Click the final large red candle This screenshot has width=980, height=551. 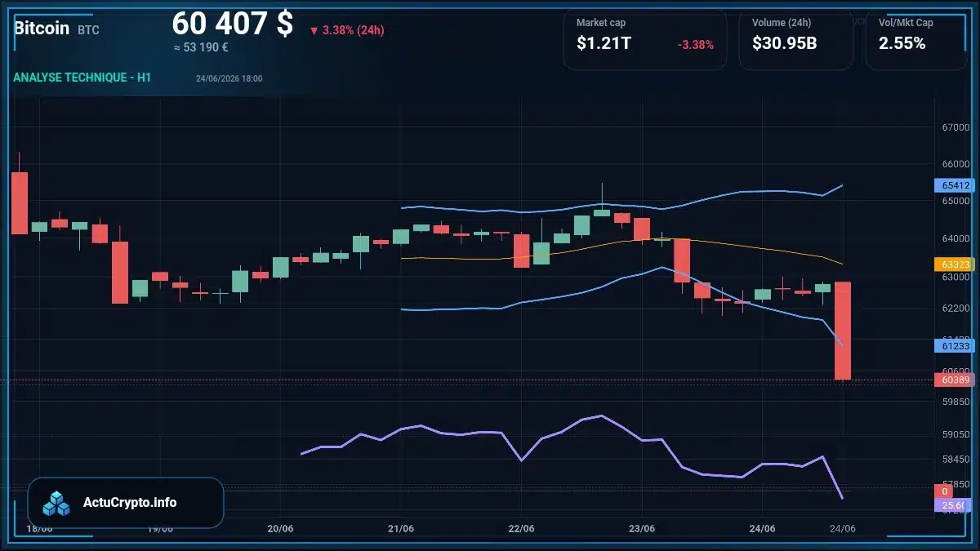pos(843,331)
